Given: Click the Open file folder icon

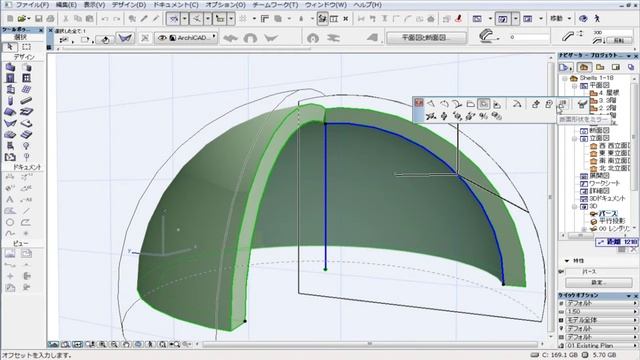Looking at the screenshot, I should 22,19.
